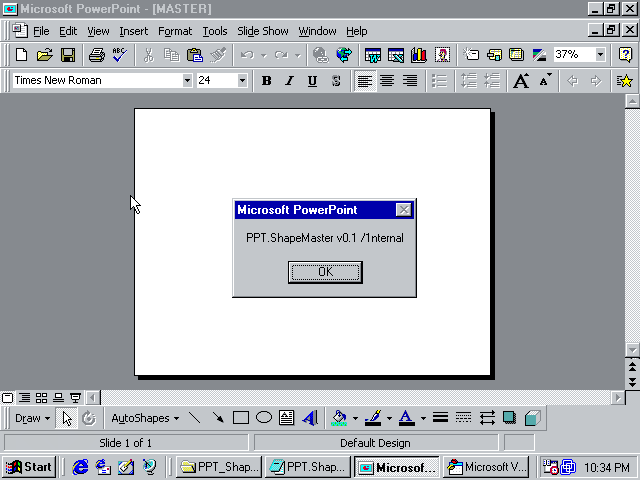This screenshot has width=640, height=480.
Task: Toggle Underline formatting
Action: click(x=312, y=81)
